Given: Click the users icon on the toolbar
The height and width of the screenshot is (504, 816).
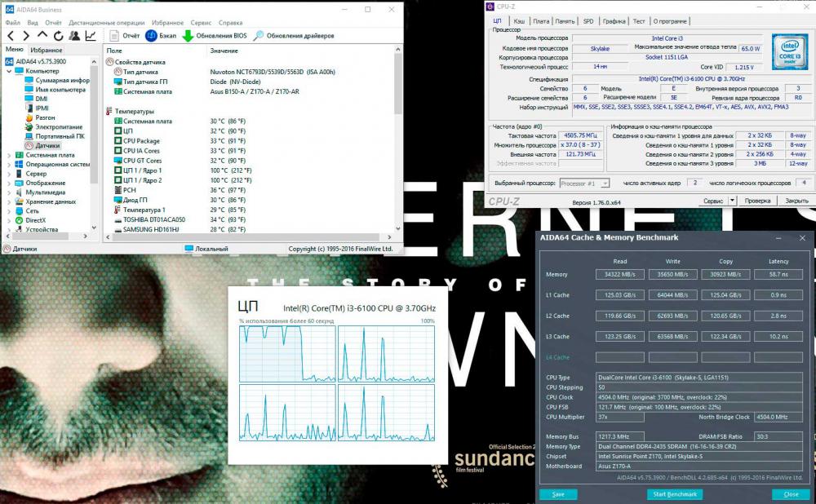Looking at the screenshot, I should point(75,34).
